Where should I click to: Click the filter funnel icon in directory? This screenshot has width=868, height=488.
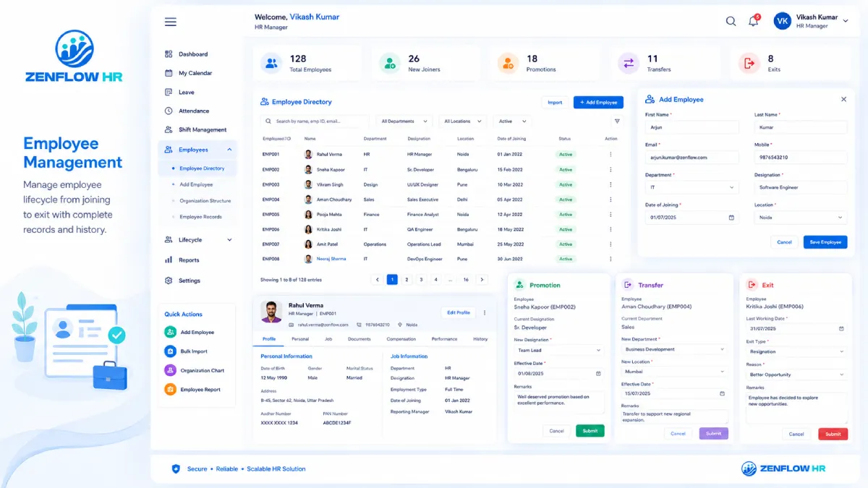(x=617, y=121)
